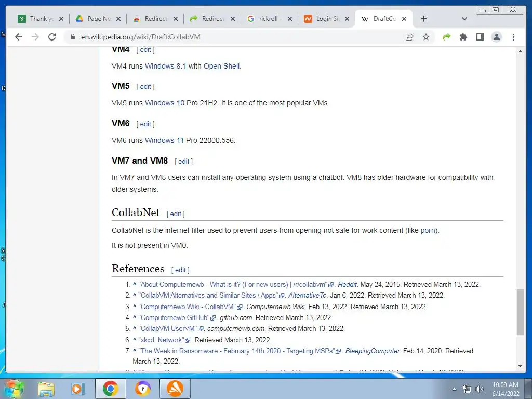Open the Extensions puzzle menu

coord(463,37)
